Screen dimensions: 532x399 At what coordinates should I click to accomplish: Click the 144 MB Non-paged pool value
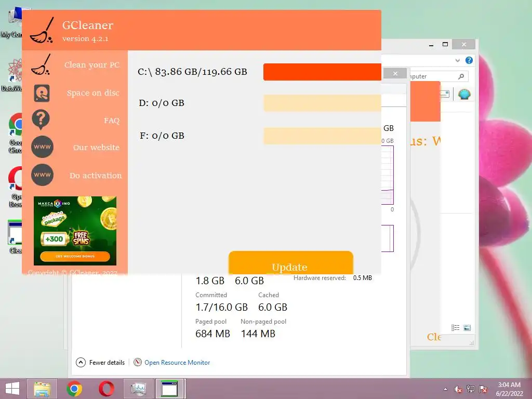click(258, 334)
